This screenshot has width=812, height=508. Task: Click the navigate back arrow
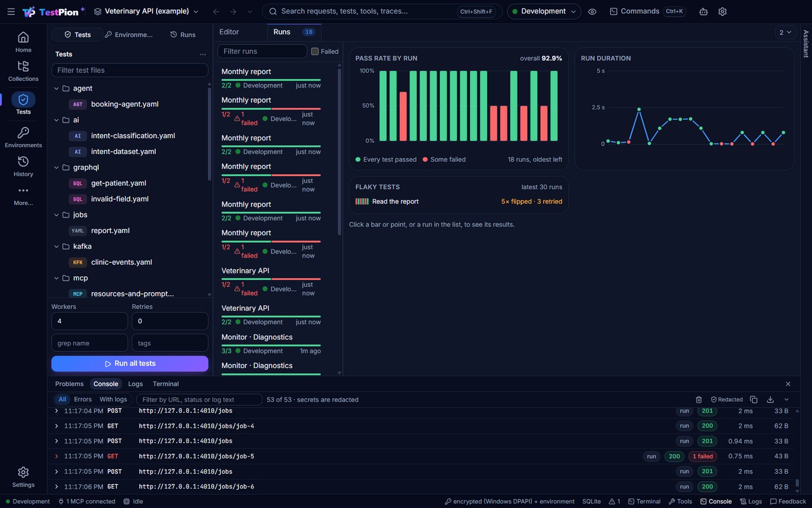click(x=216, y=11)
